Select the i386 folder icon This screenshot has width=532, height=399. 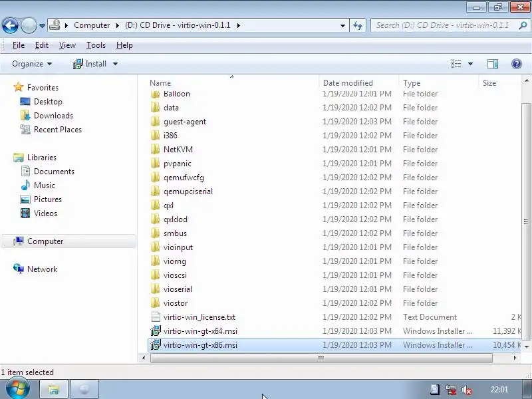point(156,136)
